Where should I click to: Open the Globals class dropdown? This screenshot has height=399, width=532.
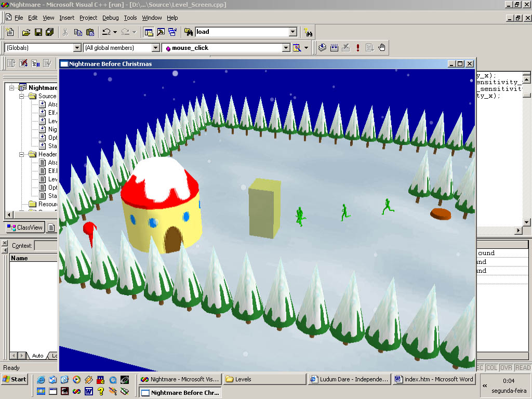[77, 48]
